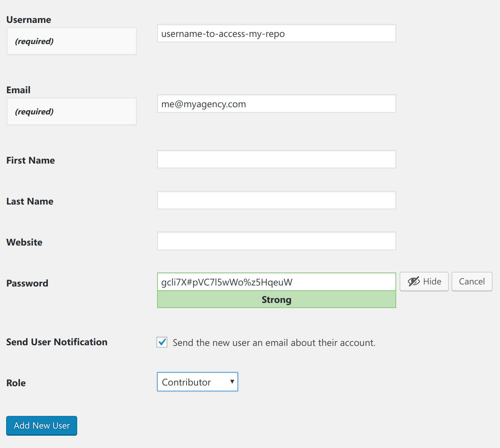Click the Email label
Viewport: 500px width, 448px height.
click(18, 90)
